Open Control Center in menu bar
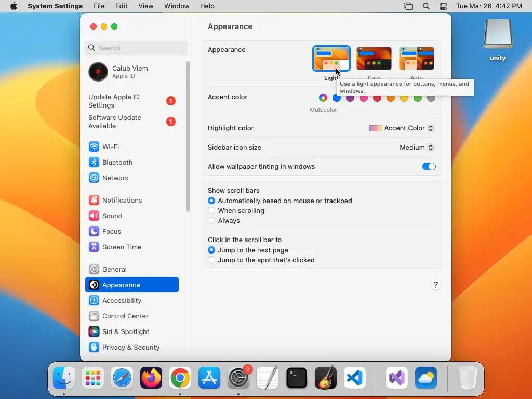Screen dimensions: 532x399 point(443,6)
